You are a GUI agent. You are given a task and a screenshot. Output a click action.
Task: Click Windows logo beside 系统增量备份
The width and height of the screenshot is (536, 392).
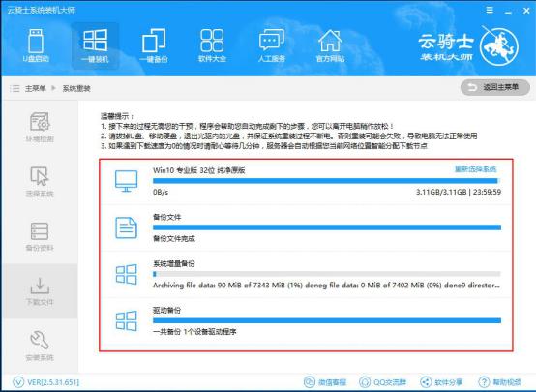click(126, 274)
